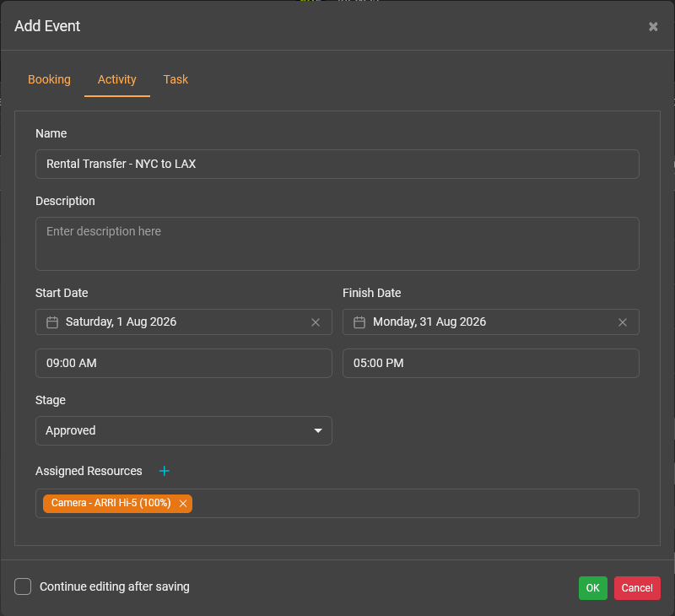This screenshot has width=675, height=616.
Task: Clear the Start Date value
Action: tap(316, 322)
